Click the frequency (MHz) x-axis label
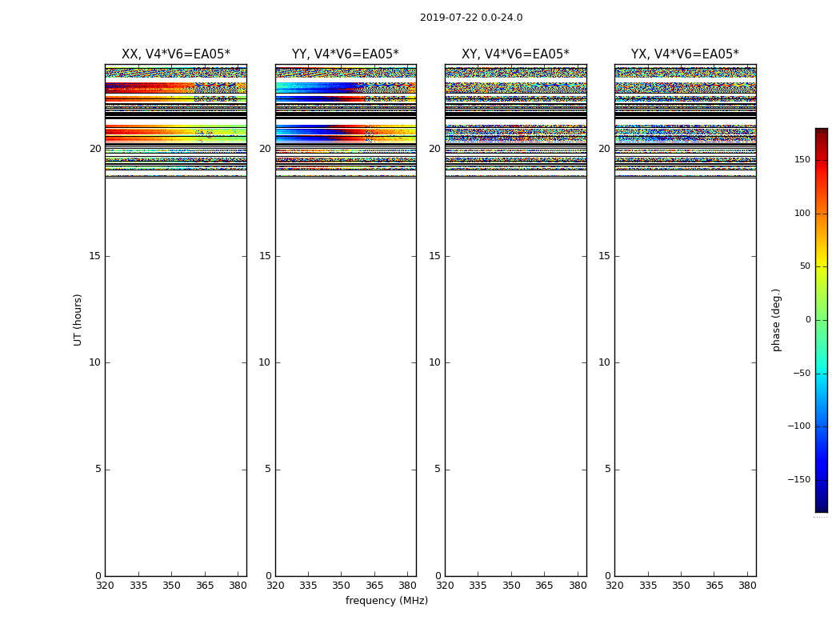This screenshot has width=840, height=640. (x=386, y=601)
